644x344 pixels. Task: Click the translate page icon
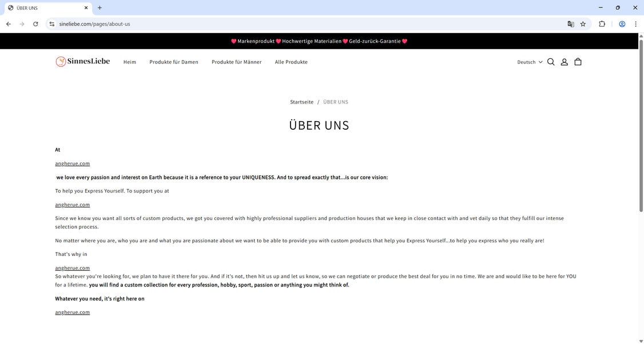coord(570,24)
